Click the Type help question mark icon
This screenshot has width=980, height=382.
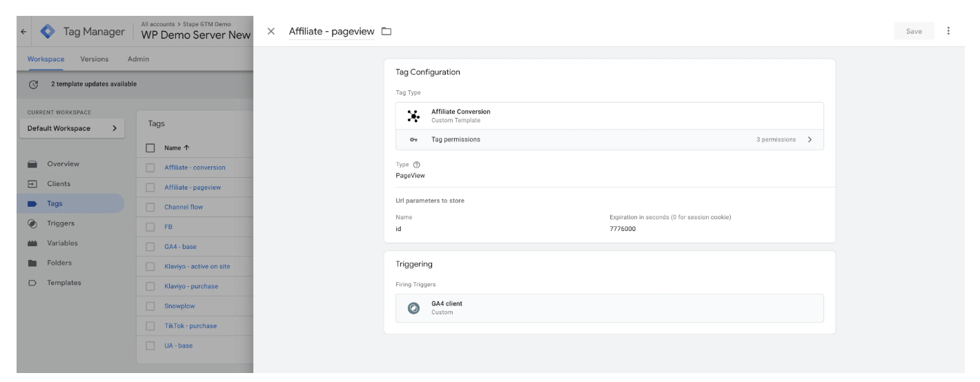[417, 165]
